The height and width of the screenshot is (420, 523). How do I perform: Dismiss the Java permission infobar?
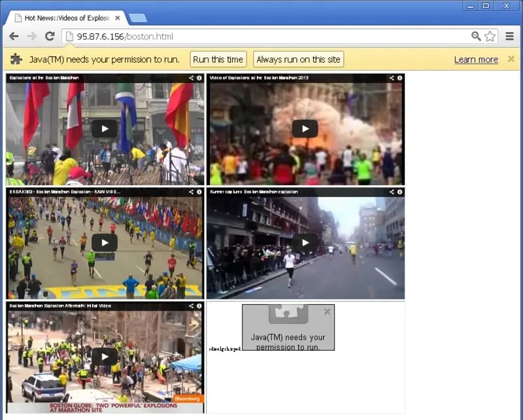[511, 59]
